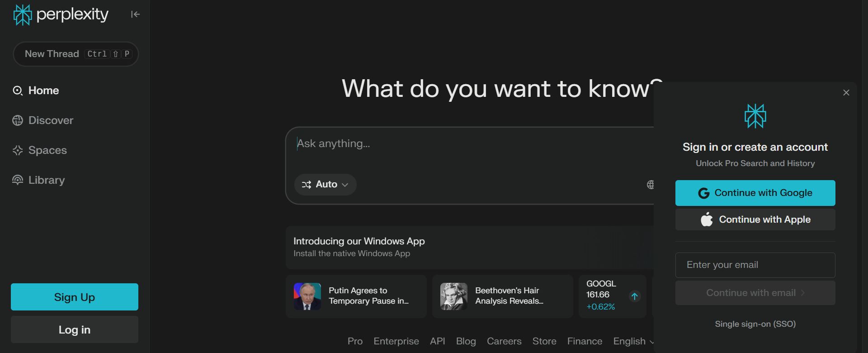This screenshot has height=353, width=868.
Task: Click the Spaces sparkle icon
Action: tap(18, 150)
